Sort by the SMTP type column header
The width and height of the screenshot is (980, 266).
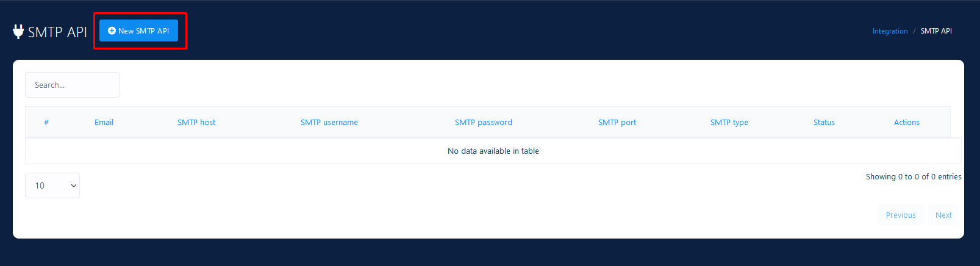[x=729, y=123]
